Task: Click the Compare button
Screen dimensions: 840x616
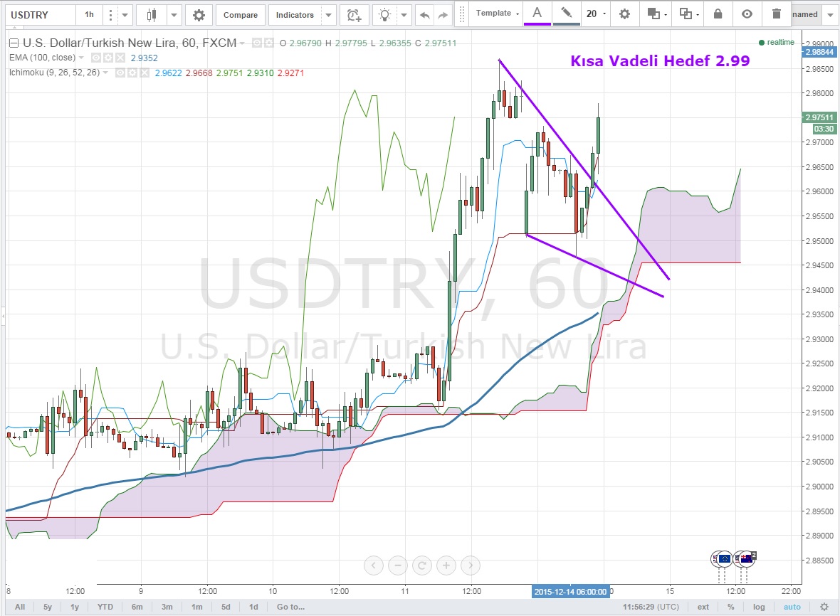Action: click(x=241, y=15)
